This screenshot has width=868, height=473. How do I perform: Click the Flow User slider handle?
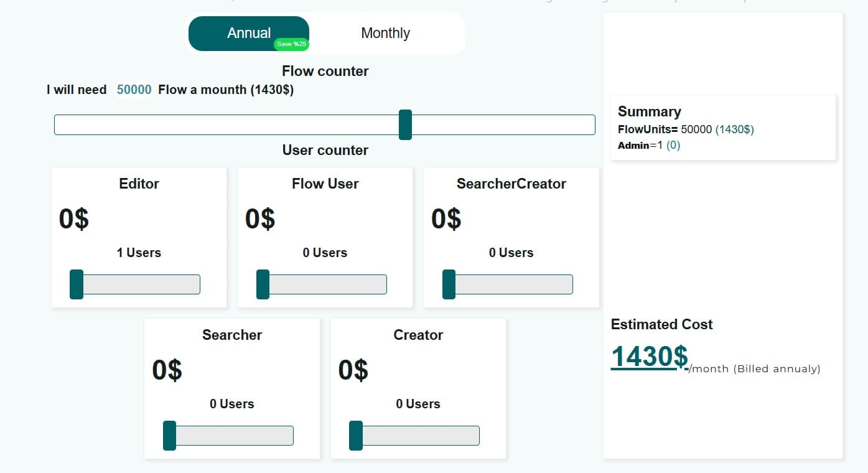click(x=263, y=284)
